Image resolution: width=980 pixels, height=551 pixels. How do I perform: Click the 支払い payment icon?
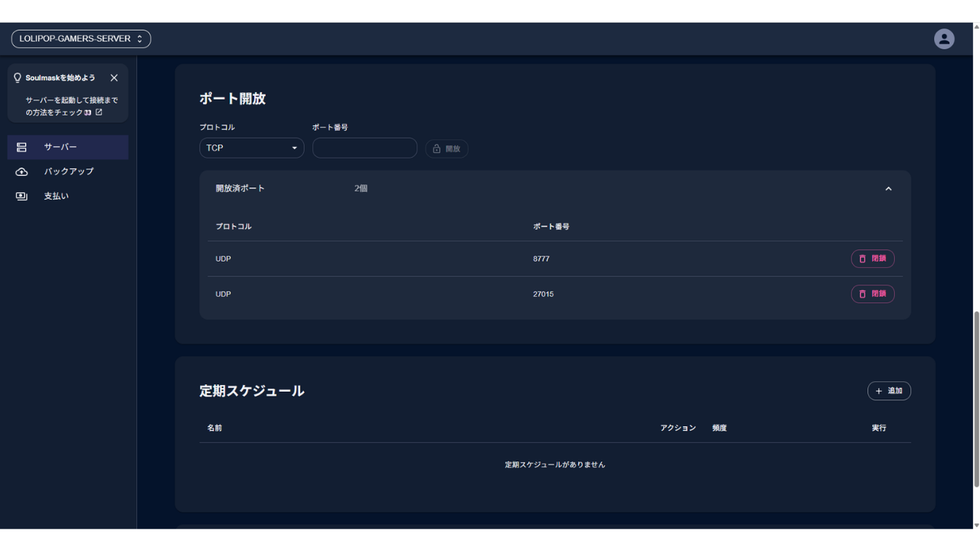(21, 197)
